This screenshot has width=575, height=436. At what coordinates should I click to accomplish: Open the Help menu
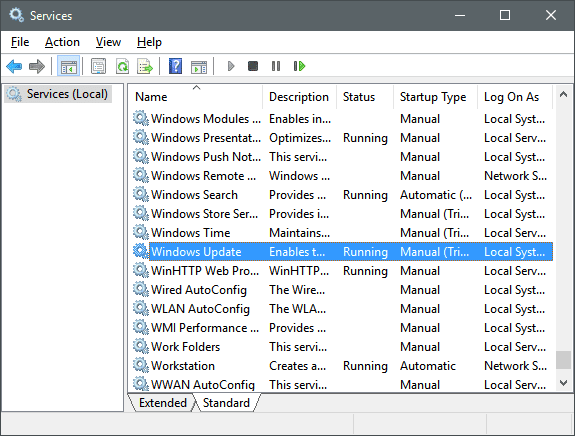pos(149,42)
